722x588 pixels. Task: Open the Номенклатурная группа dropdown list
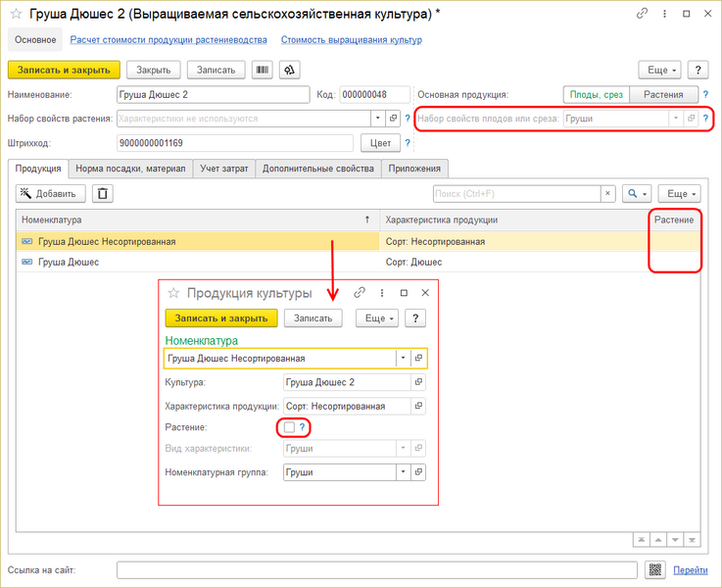tap(402, 472)
